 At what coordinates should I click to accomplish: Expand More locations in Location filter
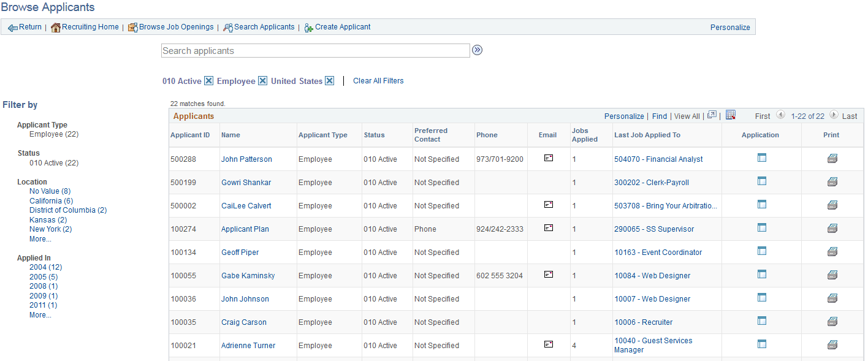(x=39, y=238)
